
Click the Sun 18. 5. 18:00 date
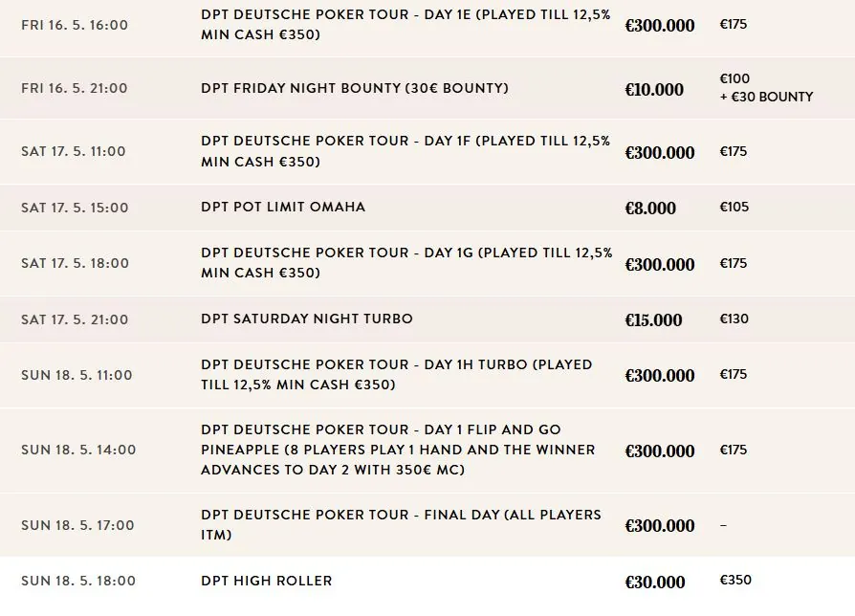77,581
